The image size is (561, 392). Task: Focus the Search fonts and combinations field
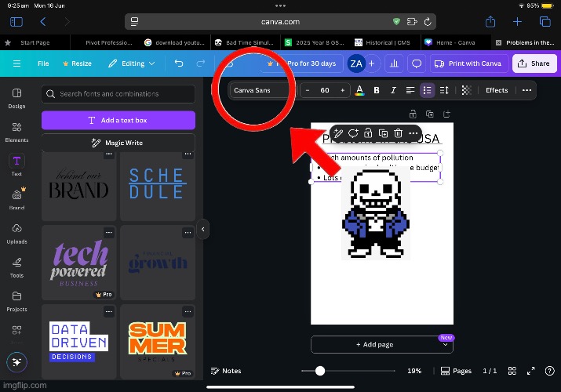pos(118,94)
